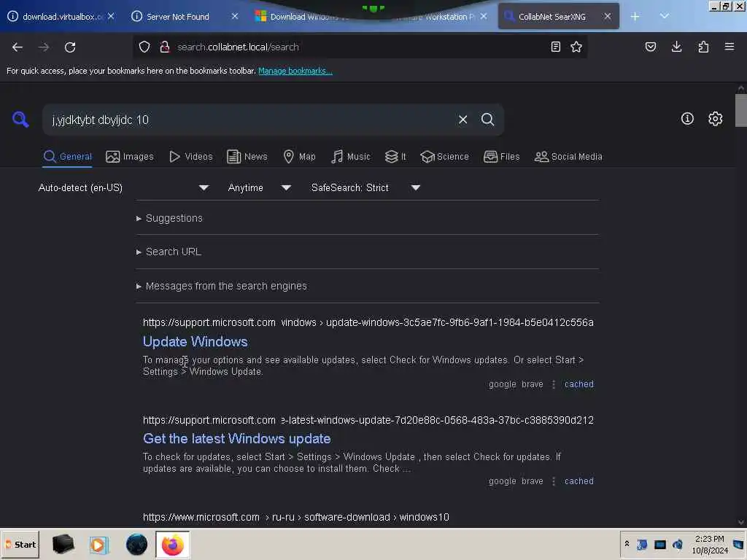Close the VMware Workstation tab
Viewport: 747px width, 560px height.
pos(484,16)
